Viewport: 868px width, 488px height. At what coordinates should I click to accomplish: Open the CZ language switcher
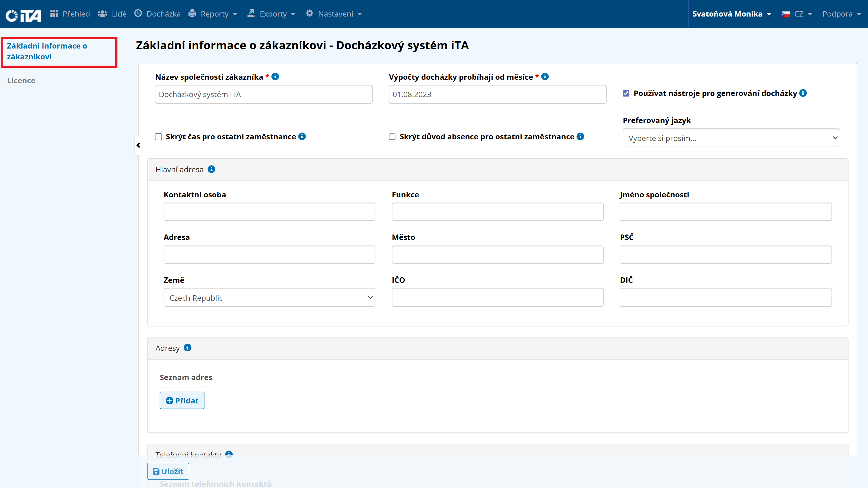coord(797,14)
